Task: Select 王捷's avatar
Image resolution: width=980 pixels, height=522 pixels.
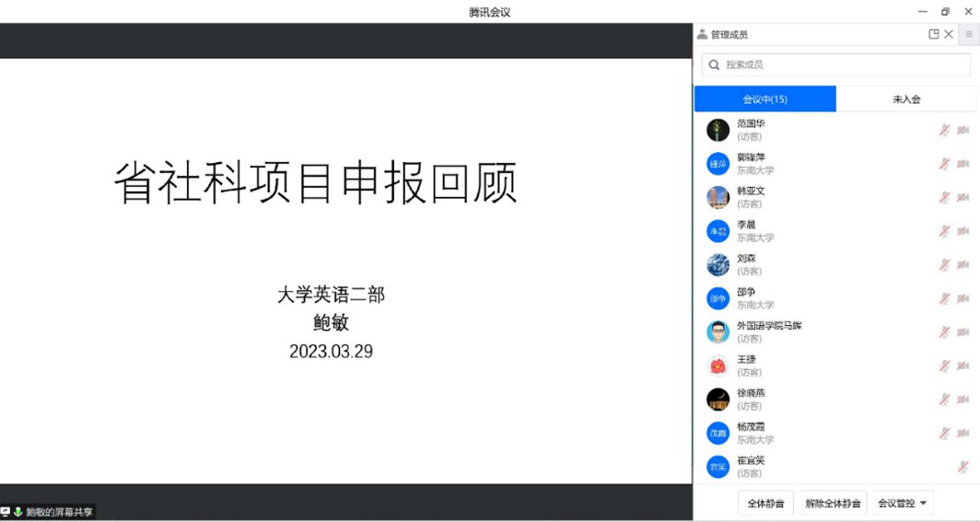Action: 718,365
